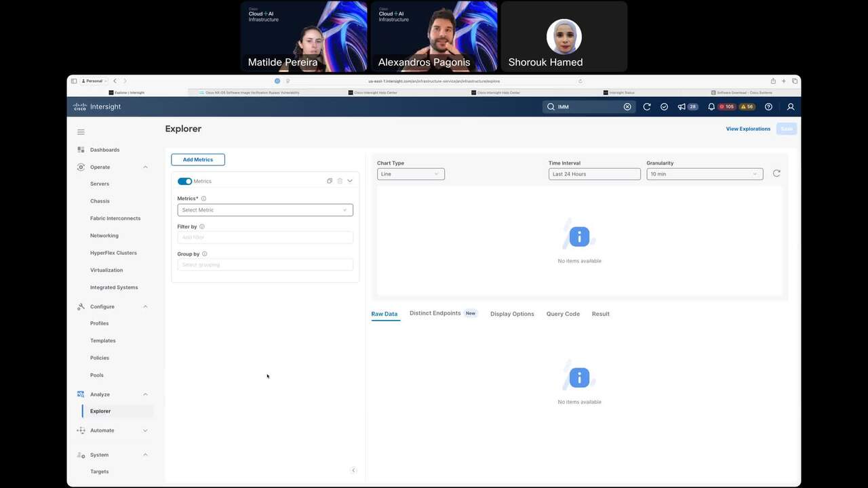Switch to the Query Code tab

click(x=563, y=314)
